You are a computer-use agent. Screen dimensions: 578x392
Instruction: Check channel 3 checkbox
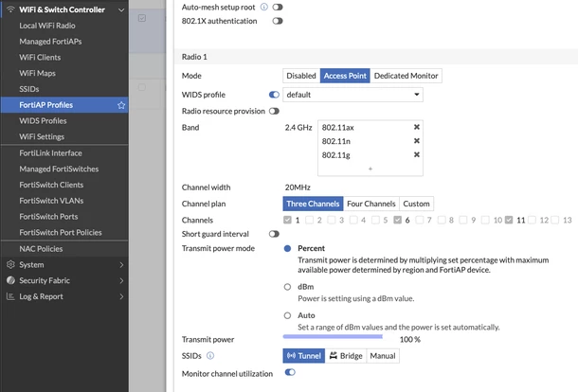[332, 220]
